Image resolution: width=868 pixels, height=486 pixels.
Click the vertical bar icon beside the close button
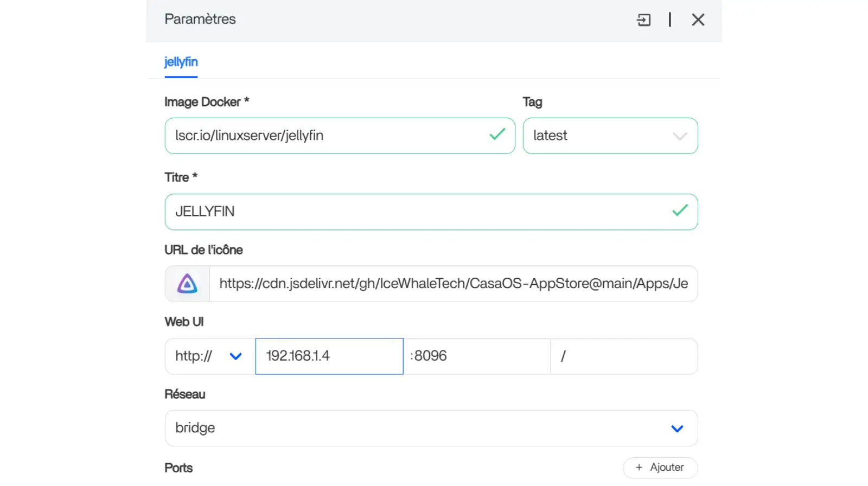click(x=670, y=20)
